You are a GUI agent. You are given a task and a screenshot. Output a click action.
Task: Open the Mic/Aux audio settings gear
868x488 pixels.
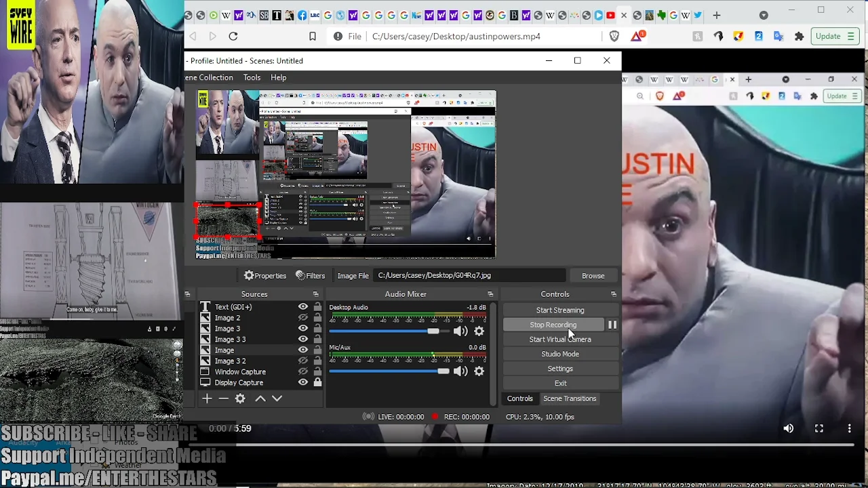tap(479, 371)
